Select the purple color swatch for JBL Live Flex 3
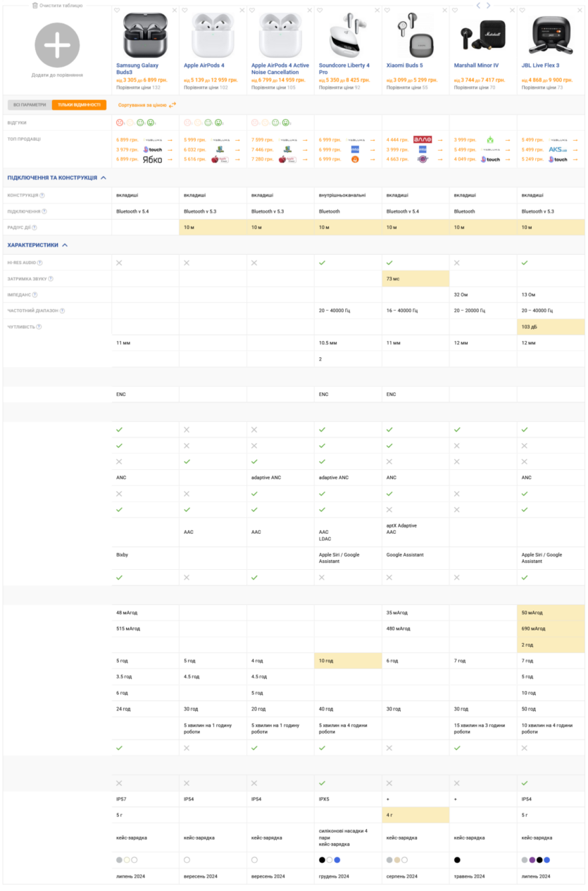Screen dimensions: 588x891 (532, 860)
